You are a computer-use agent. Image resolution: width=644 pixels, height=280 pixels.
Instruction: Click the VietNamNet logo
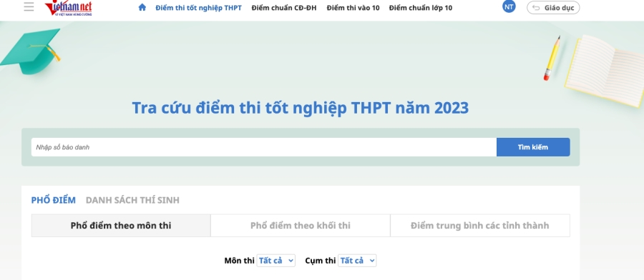(68, 8)
